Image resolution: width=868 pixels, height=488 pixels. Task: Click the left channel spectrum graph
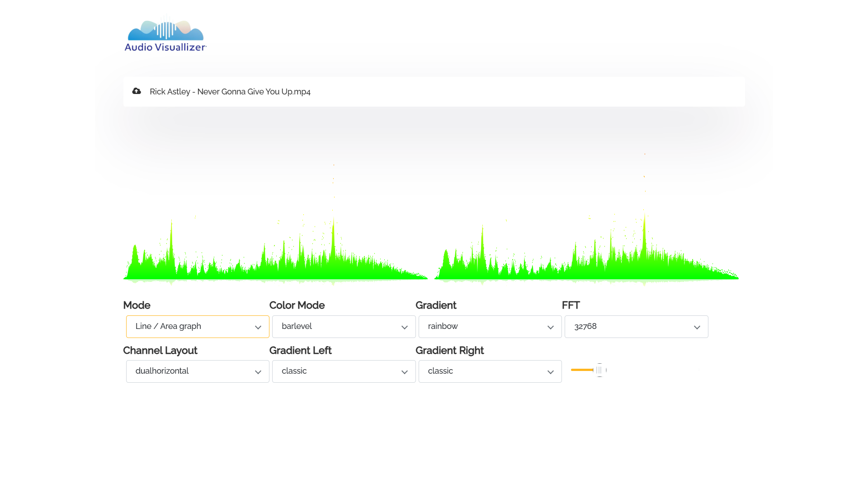coord(275,225)
